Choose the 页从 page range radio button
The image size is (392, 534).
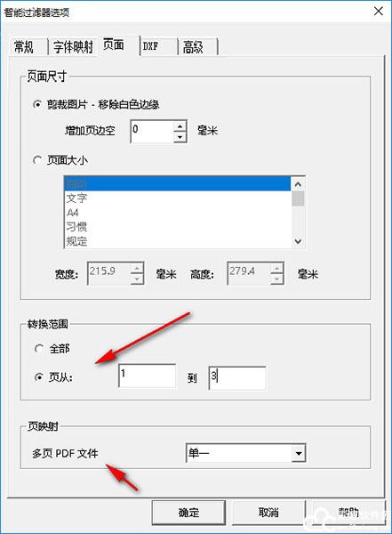tap(39, 377)
